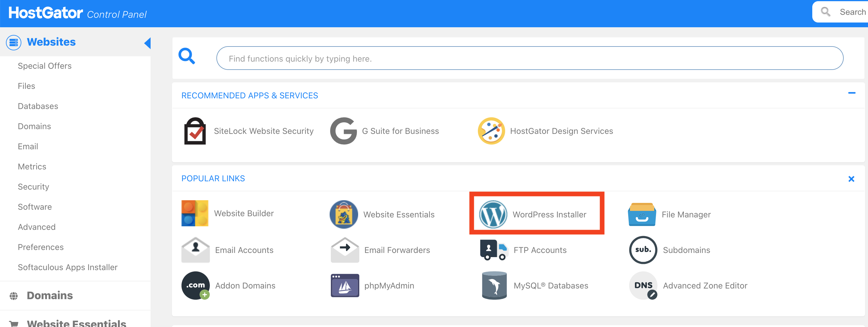Click the Advanced Zone Editor DNS icon
The width and height of the screenshot is (868, 327).
(x=643, y=285)
